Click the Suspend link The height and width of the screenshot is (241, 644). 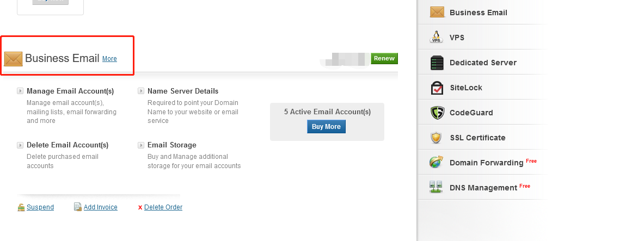pyautogui.click(x=40, y=207)
